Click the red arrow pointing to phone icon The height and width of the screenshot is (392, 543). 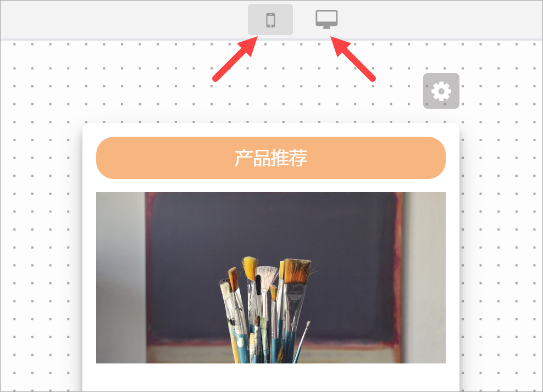[x=235, y=58]
